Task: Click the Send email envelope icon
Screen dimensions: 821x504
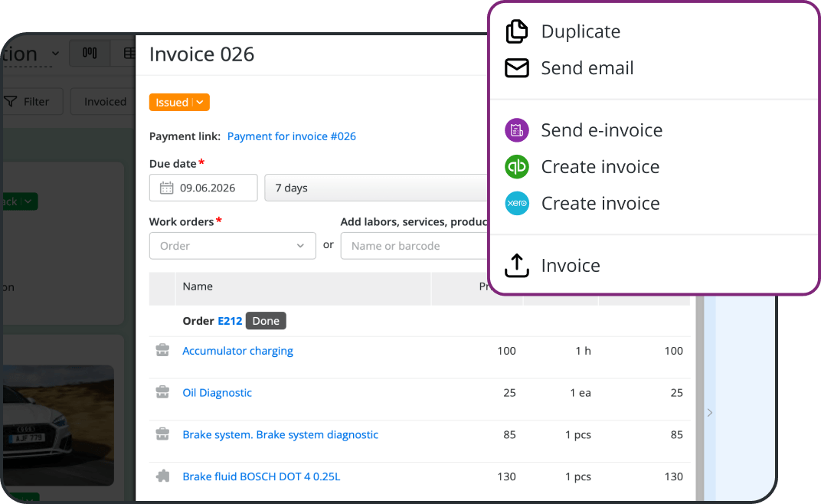Action: tap(517, 68)
